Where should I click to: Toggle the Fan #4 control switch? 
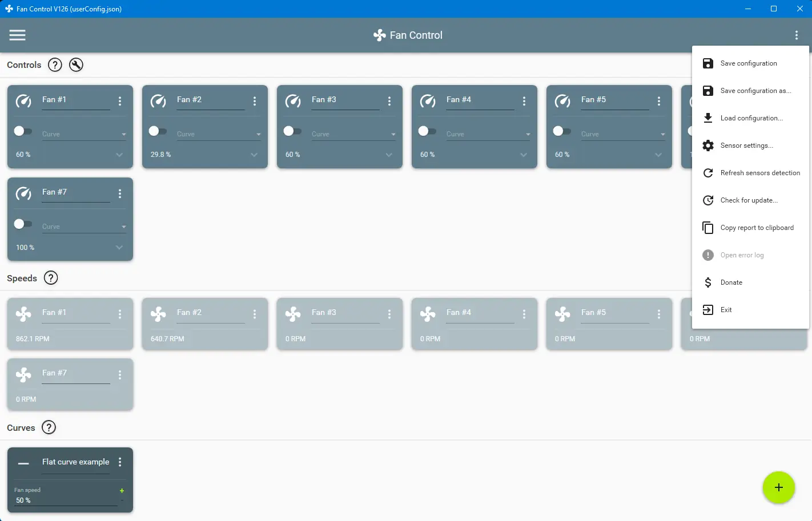(427, 131)
